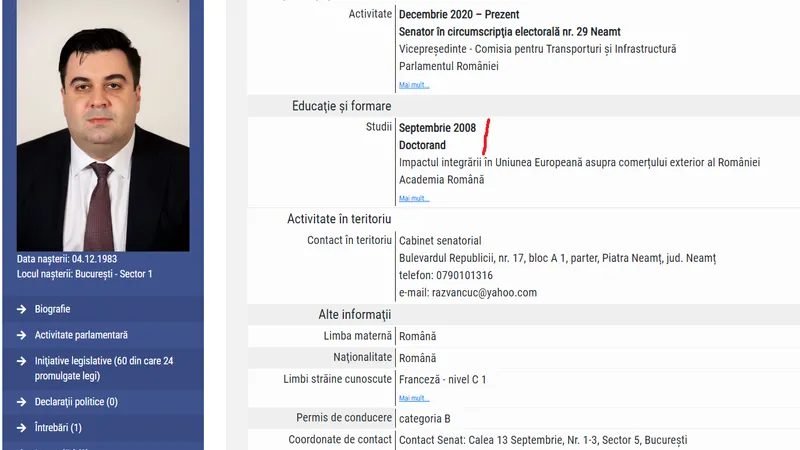The height and width of the screenshot is (450, 800).
Task: Open Declarații politice (0) sidebar entry
Action: [x=76, y=402]
